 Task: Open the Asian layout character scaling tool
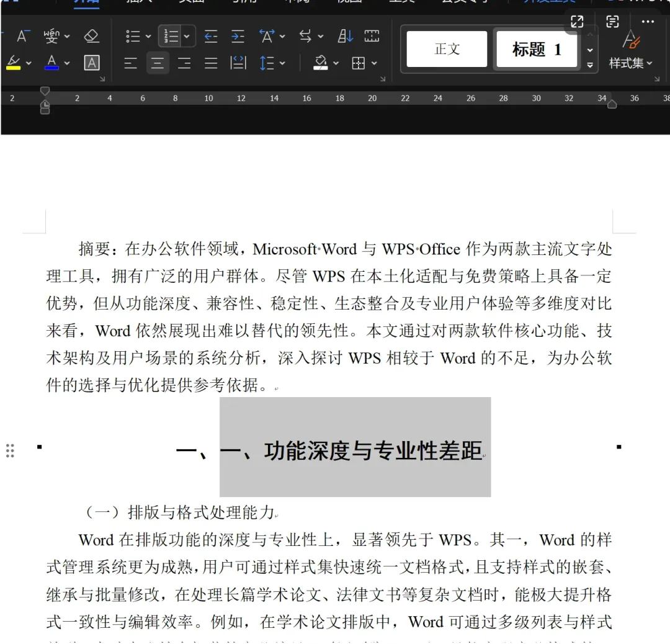[x=267, y=37]
